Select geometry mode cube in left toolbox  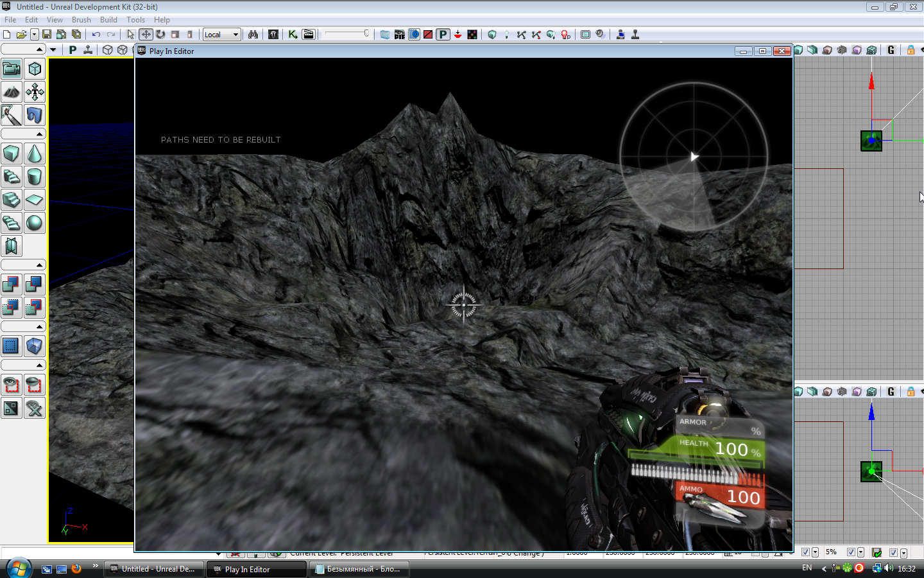(x=35, y=69)
